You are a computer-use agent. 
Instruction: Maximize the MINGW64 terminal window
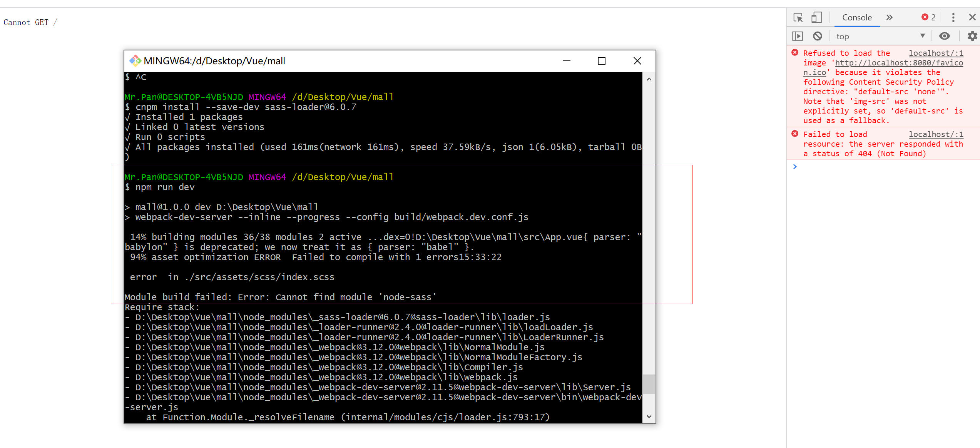[602, 61]
